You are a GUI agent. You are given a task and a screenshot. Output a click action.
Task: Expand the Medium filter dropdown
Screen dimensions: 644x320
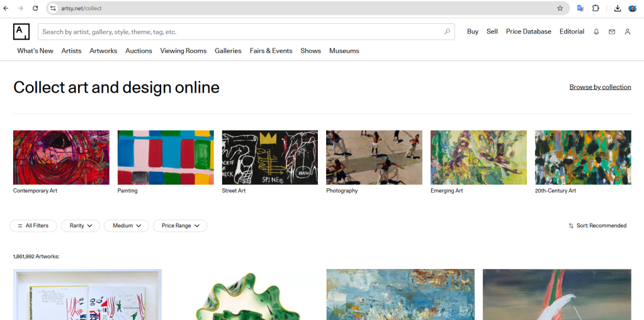tap(127, 226)
